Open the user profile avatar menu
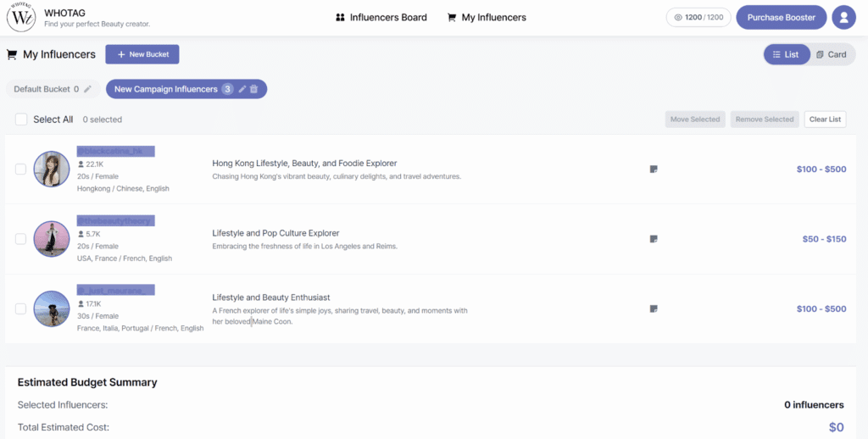This screenshot has height=439, width=868. pyautogui.click(x=843, y=17)
